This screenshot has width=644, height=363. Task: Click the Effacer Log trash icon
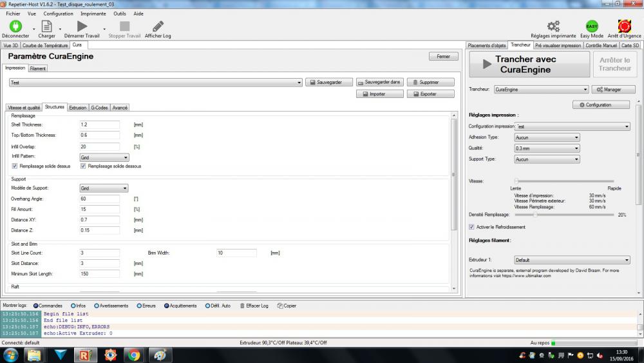242,306
